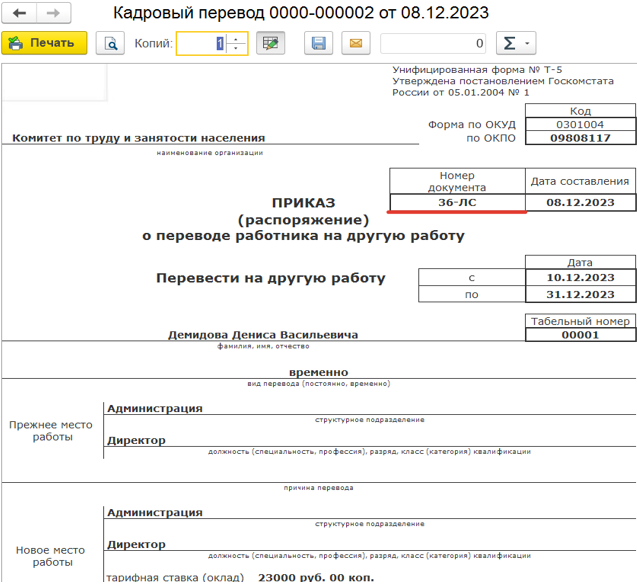Screen dimensions: 637x585
Task: Click employee name Демидова Дениса Васильевича
Action: (263, 335)
